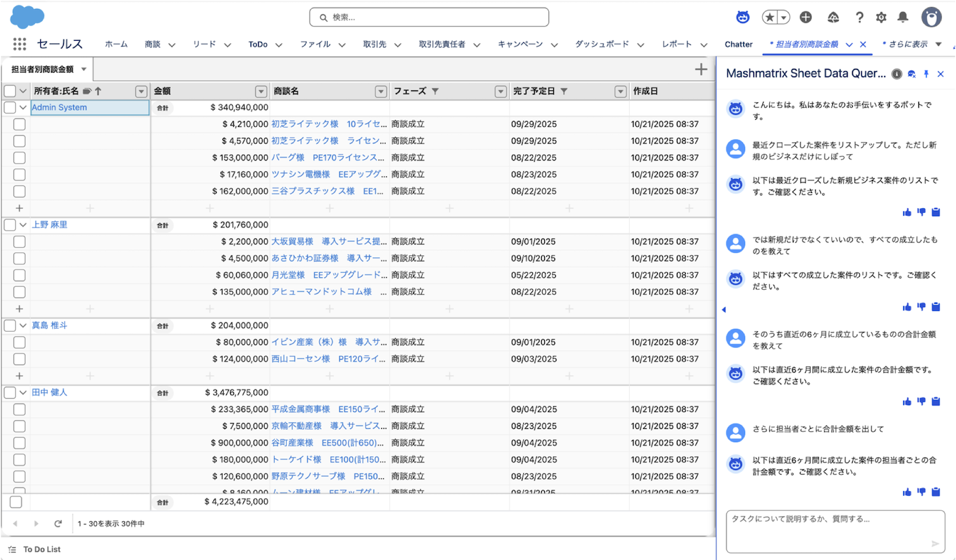Viewport: 956px width, 560px height.
Task: Open the Setup gear icon
Action: pos(881,17)
